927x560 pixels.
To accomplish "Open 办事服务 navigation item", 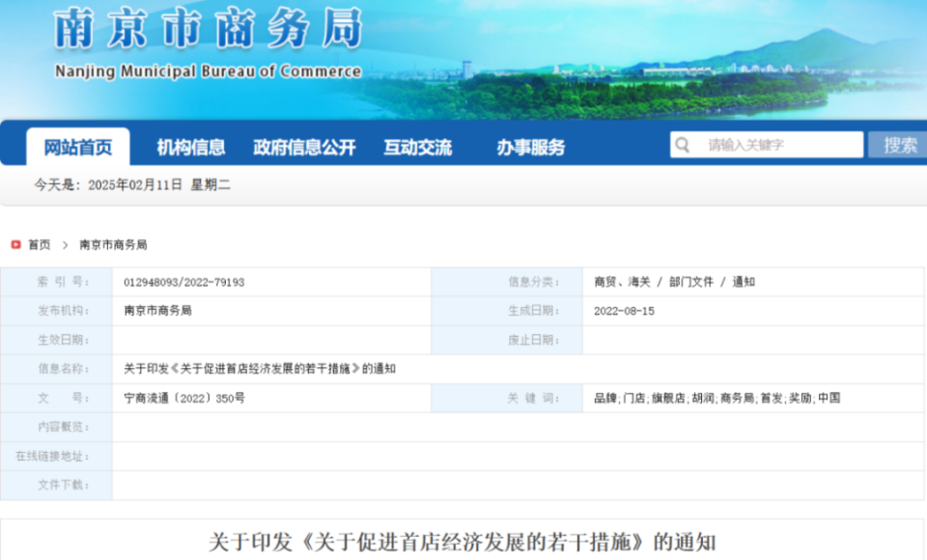I will pyautogui.click(x=531, y=148).
